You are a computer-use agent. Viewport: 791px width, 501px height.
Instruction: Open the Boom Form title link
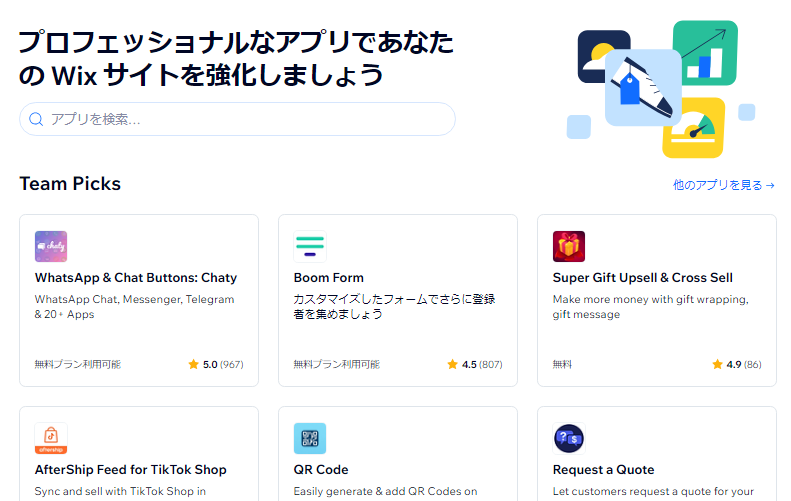pyautogui.click(x=328, y=277)
